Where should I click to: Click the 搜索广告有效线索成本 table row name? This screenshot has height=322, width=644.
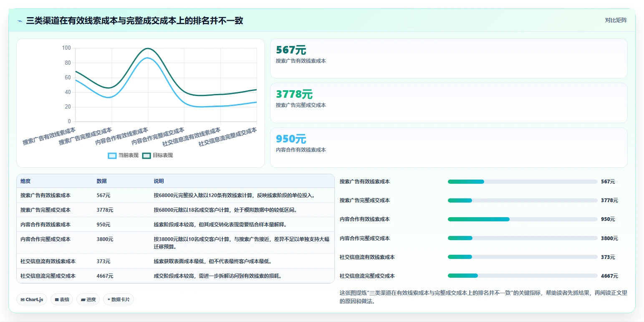[x=45, y=195]
